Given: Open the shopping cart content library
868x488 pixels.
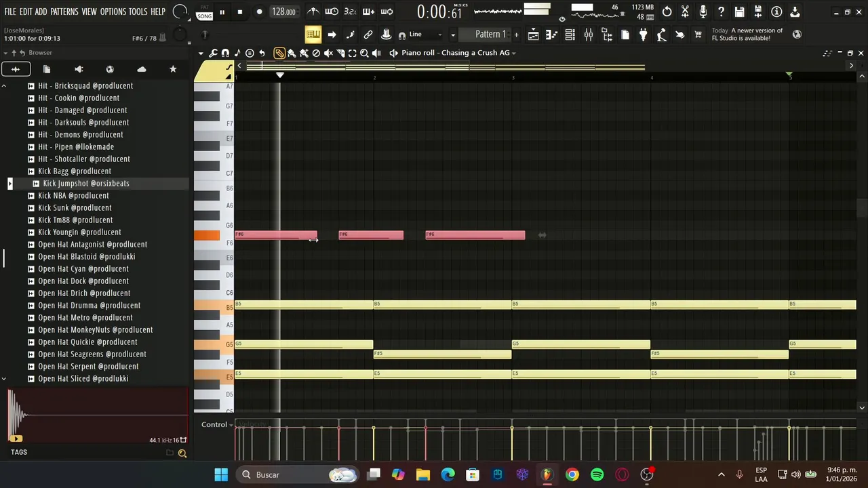Looking at the screenshot, I should click(698, 35).
